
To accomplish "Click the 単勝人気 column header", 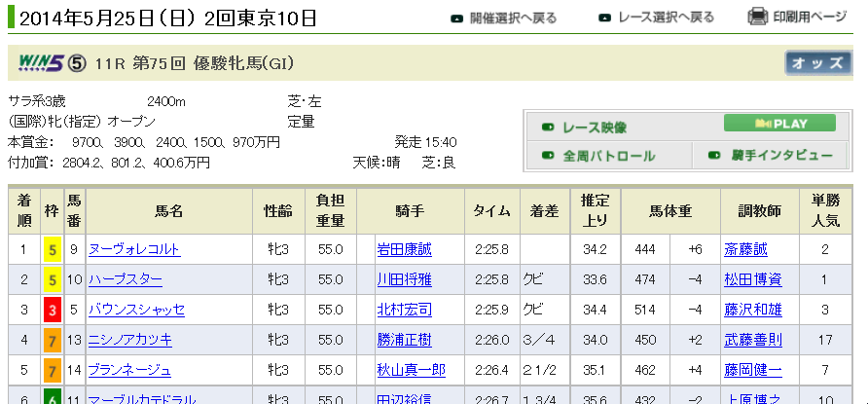I will (825, 211).
